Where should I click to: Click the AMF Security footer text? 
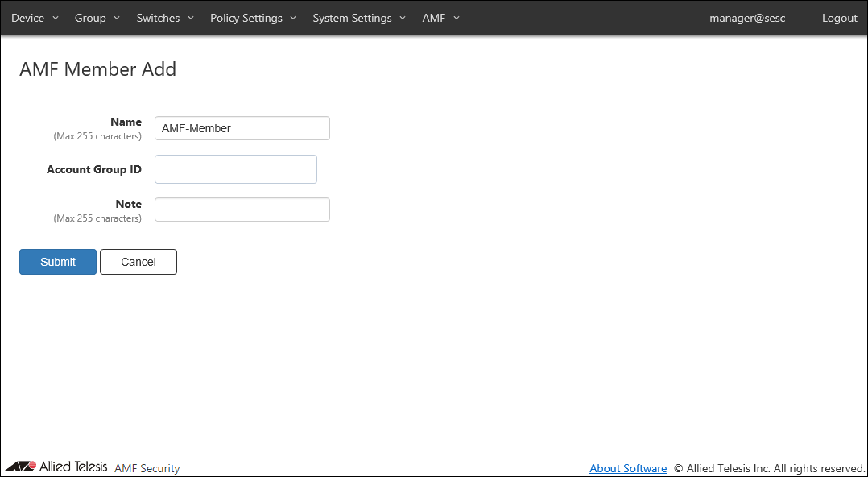pos(147,468)
